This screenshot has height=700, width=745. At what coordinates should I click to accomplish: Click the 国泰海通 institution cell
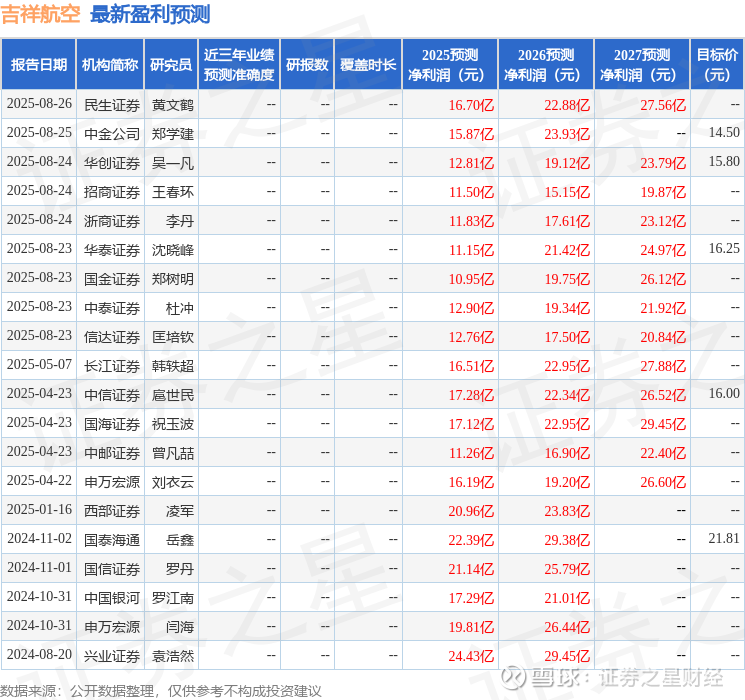112,539
